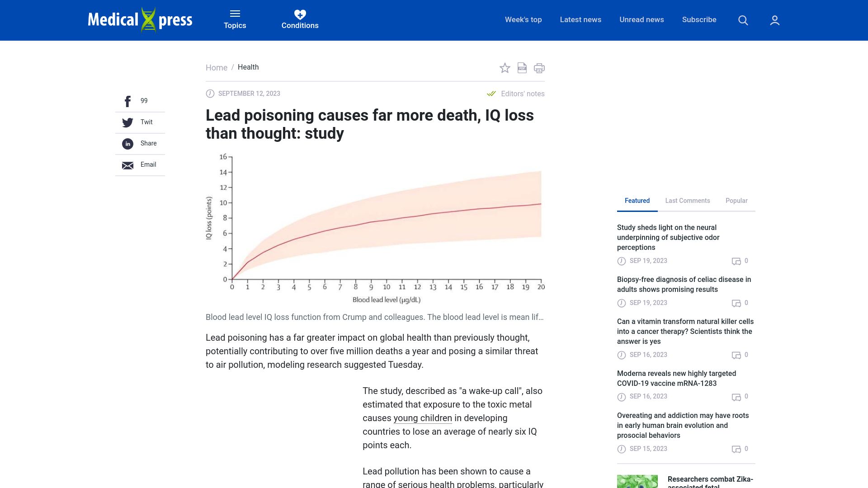
Task: Open comments icon for celiac disease story
Action: click(x=736, y=303)
